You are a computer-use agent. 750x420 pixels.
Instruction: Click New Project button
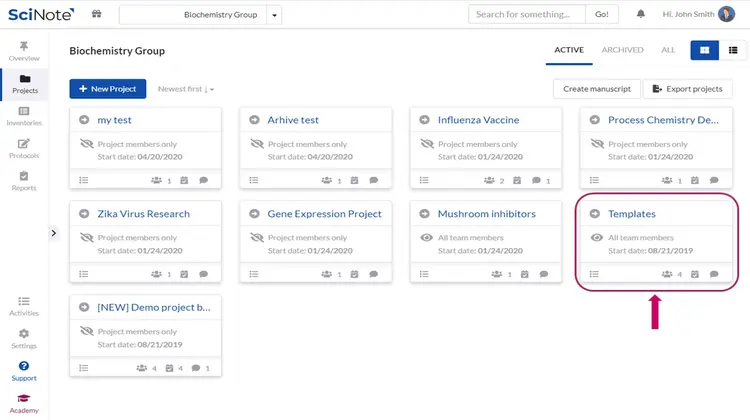coord(108,89)
